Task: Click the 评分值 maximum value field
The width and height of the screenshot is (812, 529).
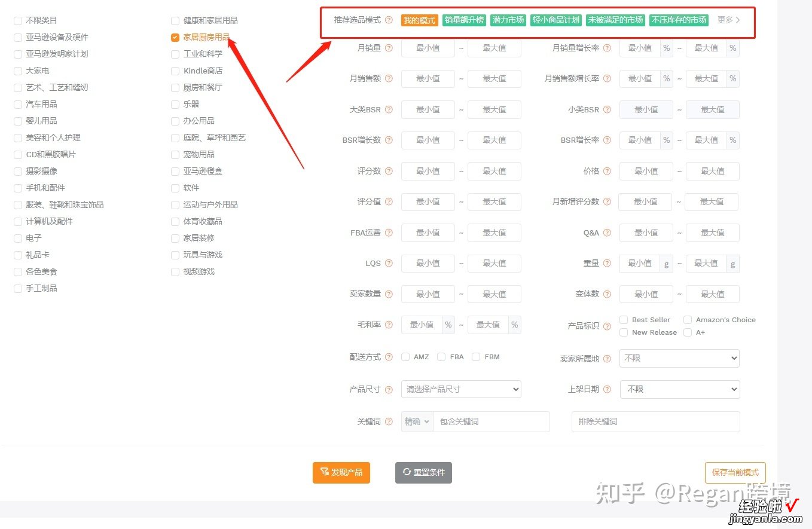Action: [x=494, y=201]
